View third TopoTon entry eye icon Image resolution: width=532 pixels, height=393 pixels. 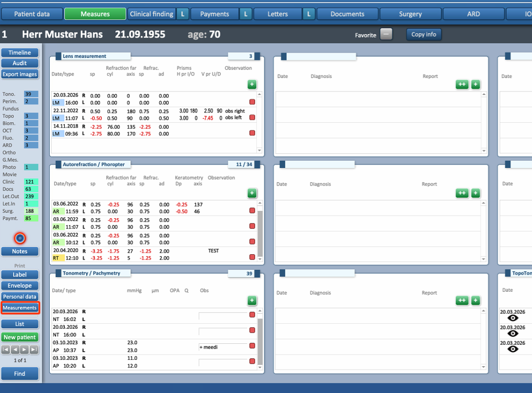click(513, 349)
